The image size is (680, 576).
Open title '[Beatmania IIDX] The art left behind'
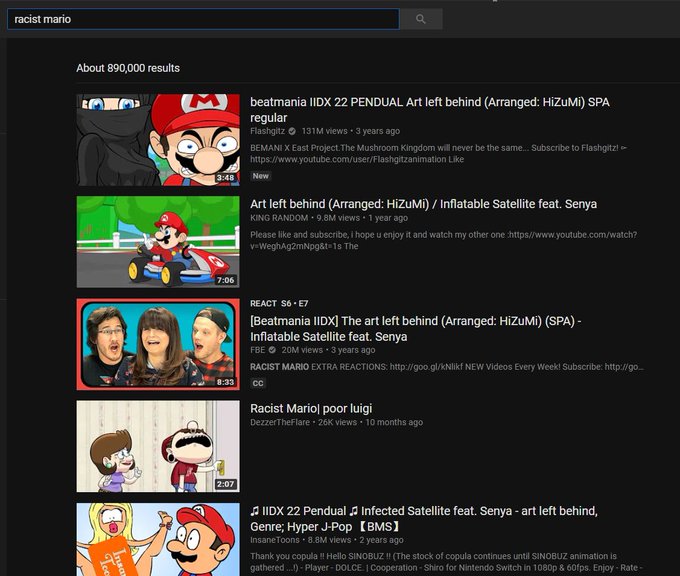[415, 329]
